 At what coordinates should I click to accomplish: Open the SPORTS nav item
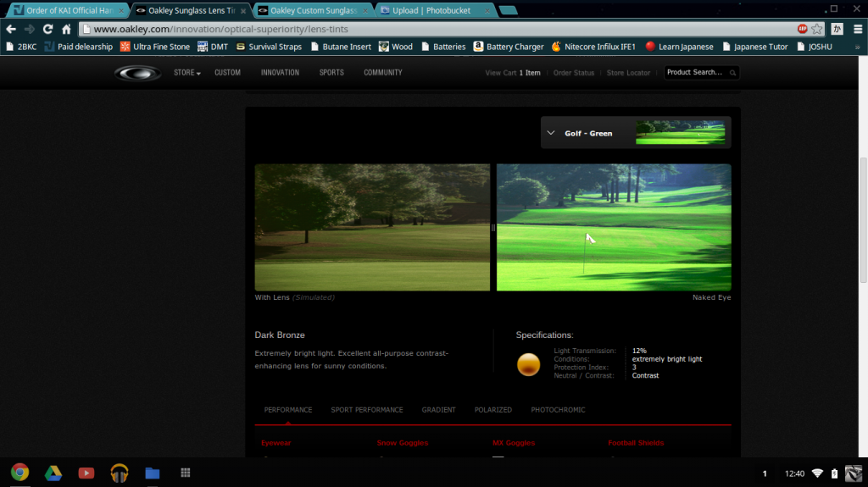pyautogui.click(x=331, y=73)
